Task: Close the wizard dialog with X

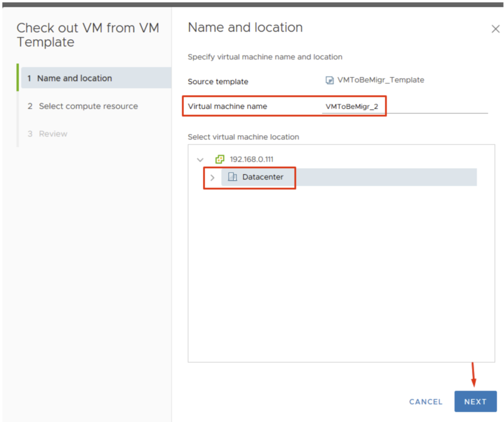Action: tap(495, 29)
